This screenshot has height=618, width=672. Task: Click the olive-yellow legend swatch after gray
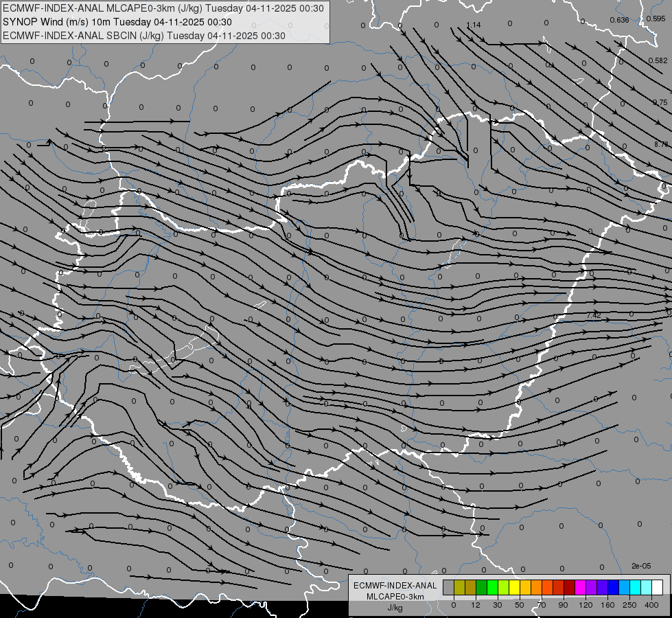pyautogui.click(x=459, y=588)
